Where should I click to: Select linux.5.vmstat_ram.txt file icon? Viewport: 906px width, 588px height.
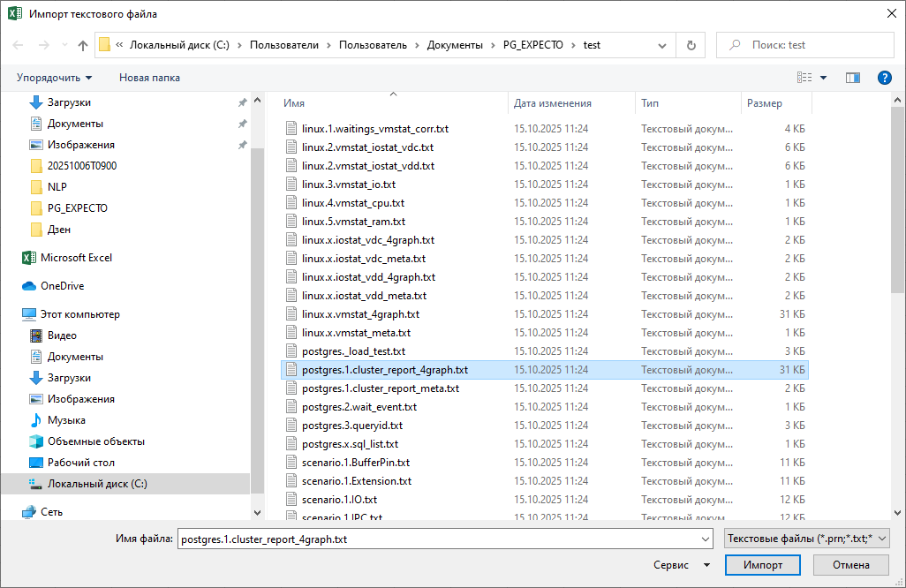tap(291, 222)
